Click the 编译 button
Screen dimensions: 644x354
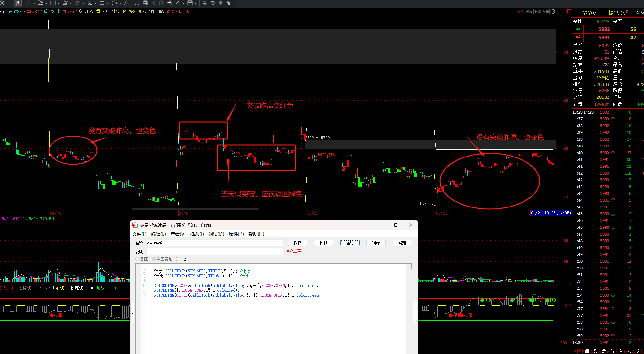(x=376, y=243)
